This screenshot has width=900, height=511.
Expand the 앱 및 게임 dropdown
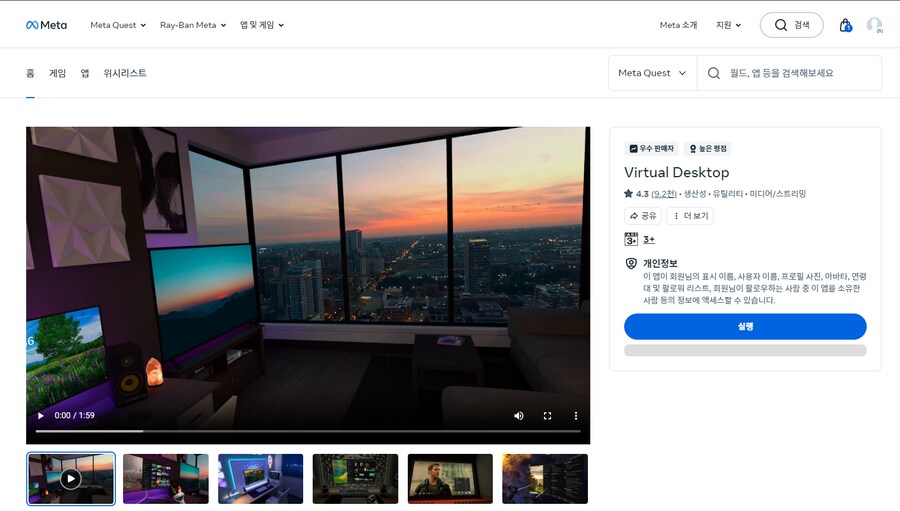pos(261,25)
